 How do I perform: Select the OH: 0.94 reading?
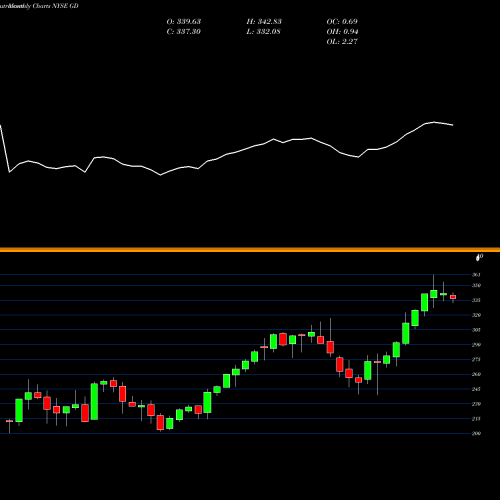(x=342, y=32)
